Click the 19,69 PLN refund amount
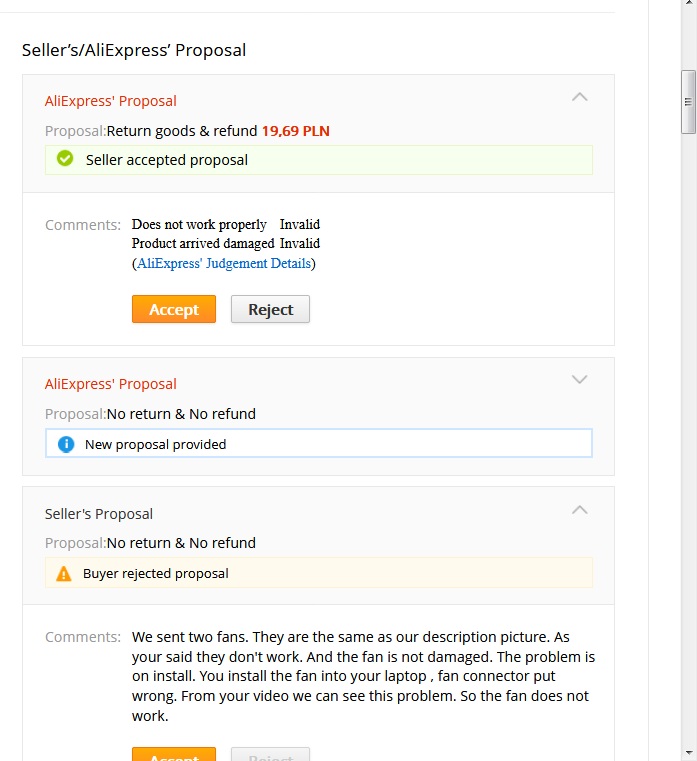Viewport: 697px width, 761px height. (x=295, y=130)
